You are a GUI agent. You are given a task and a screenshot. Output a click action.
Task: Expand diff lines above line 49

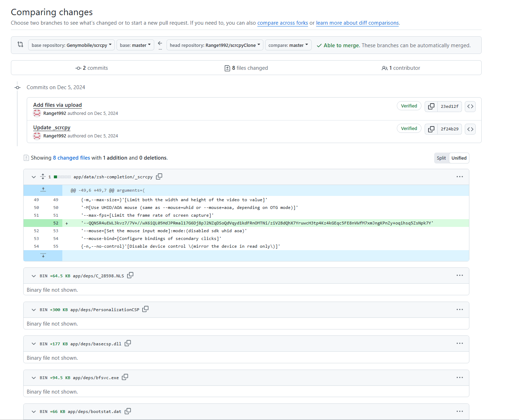tap(43, 190)
